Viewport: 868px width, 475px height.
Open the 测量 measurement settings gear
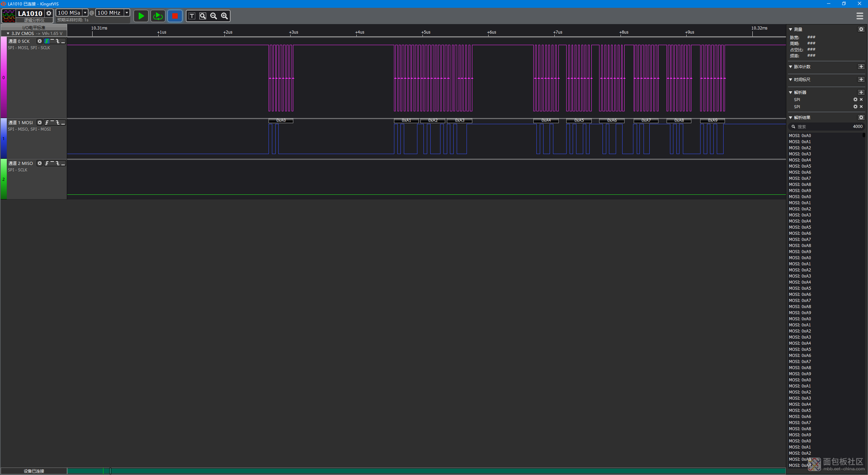(x=861, y=29)
